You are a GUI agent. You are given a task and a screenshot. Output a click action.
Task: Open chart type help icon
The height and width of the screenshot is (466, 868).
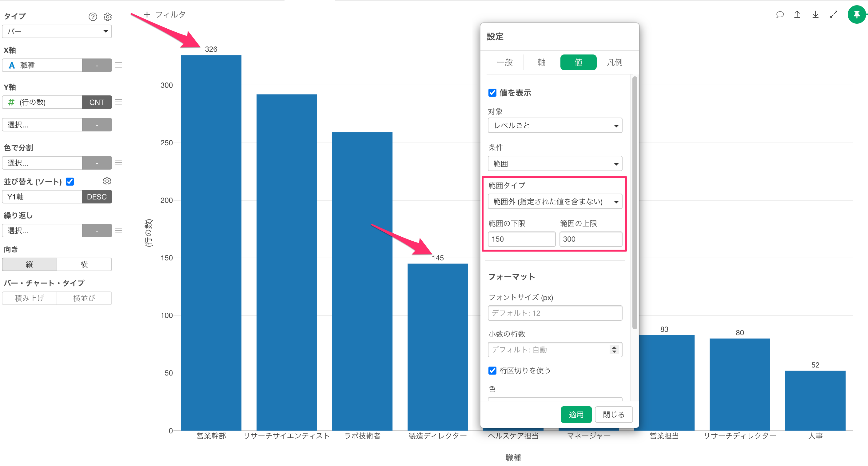tap(93, 17)
